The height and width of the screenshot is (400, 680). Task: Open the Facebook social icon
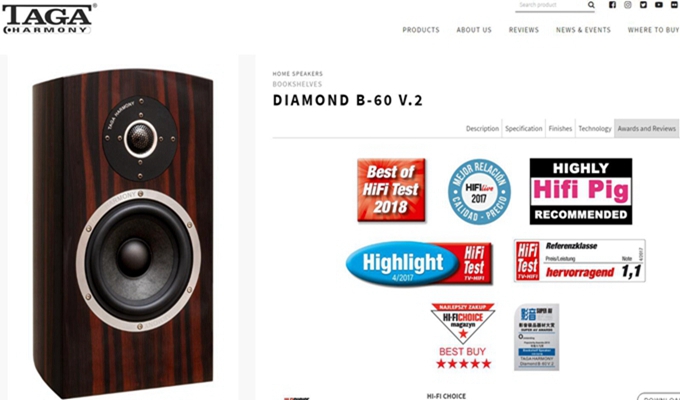[x=612, y=5]
